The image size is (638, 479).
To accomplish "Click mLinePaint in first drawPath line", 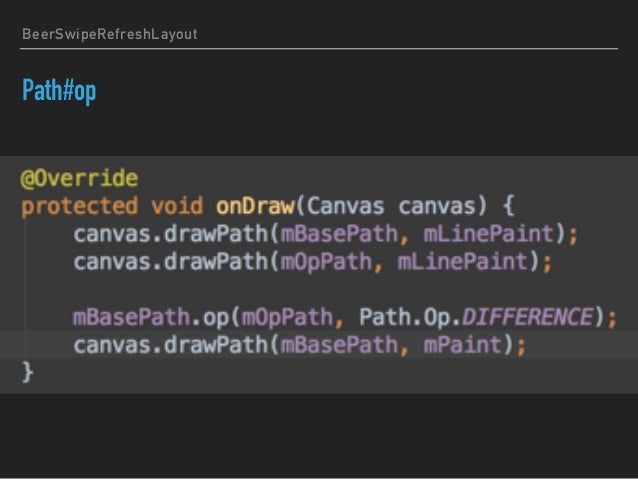I will tap(489, 234).
